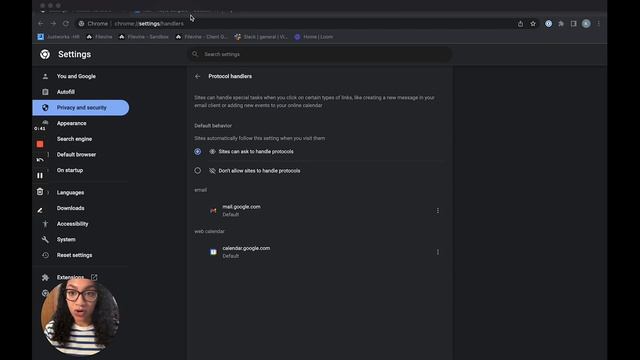640x360 pixels.
Task: Go back from Protocol handlers page
Action: tap(198, 76)
